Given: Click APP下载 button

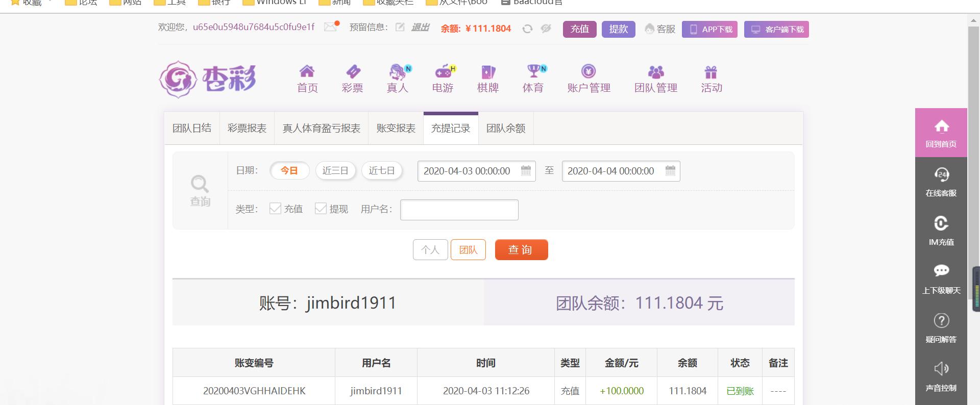Looking at the screenshot, I should (x=709, y=29).
